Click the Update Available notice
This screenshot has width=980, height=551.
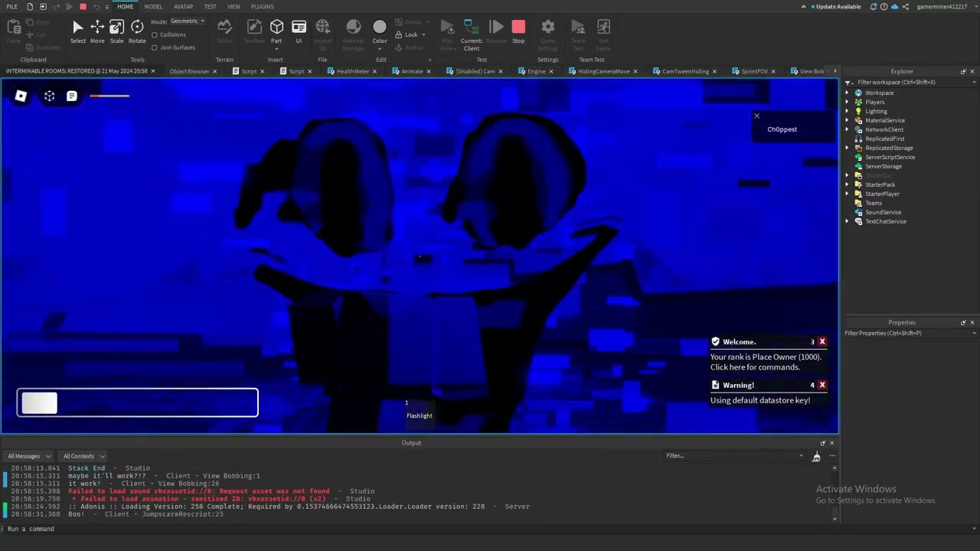point(838,7)
